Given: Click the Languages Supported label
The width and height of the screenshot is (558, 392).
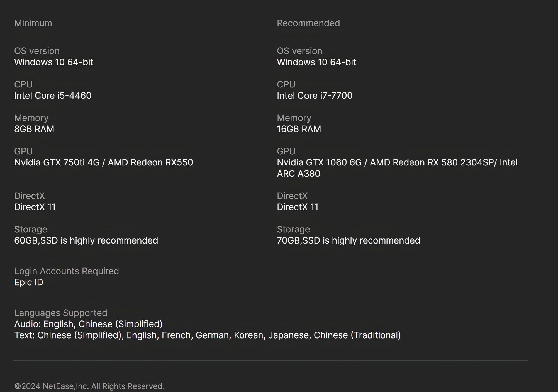Looking at the screenshot, I should 60,313.
